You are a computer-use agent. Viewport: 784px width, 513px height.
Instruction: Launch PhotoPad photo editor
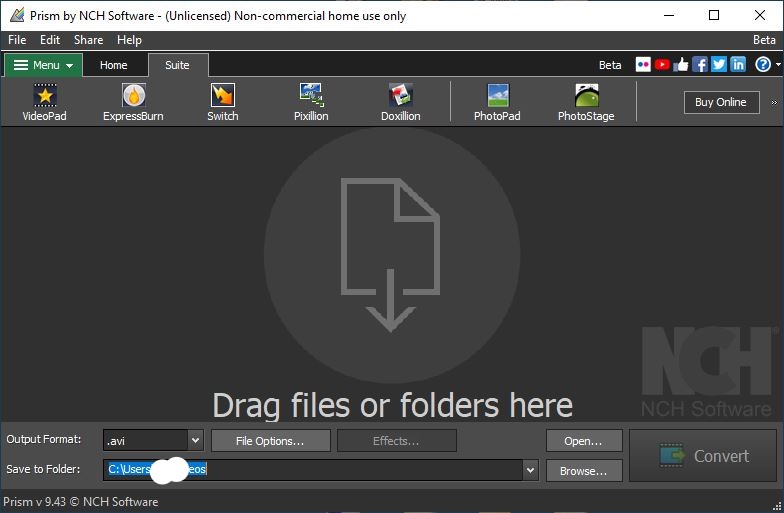pos(497,102)
